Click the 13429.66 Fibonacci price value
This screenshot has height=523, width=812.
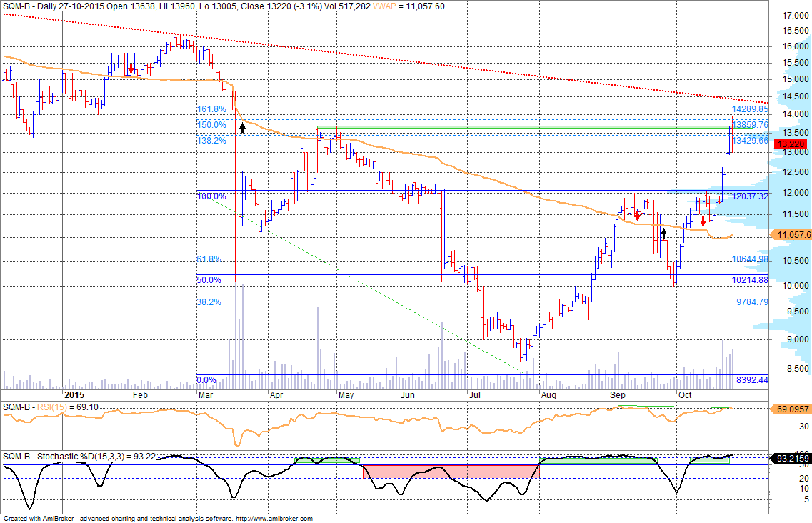(750, 141)
